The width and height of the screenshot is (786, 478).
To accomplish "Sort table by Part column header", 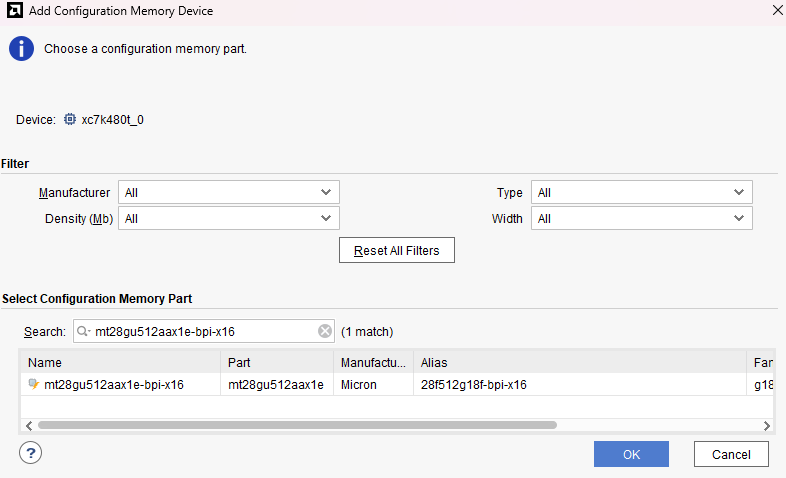I will [277, 362].
